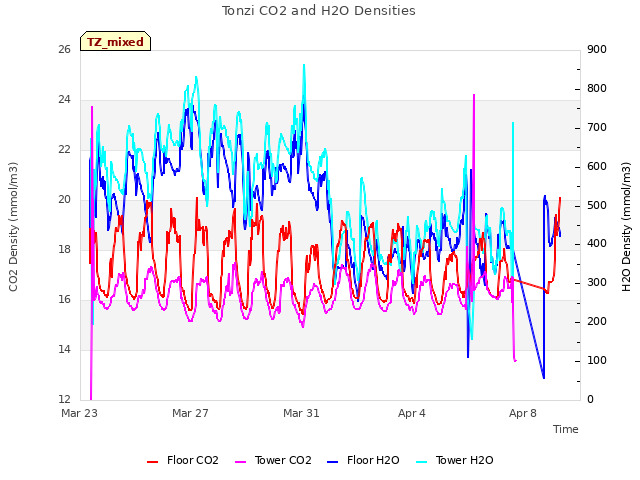Click the CO2 Density (mmol/m3) axis label
Screen dimensions: 640x480
13,227
